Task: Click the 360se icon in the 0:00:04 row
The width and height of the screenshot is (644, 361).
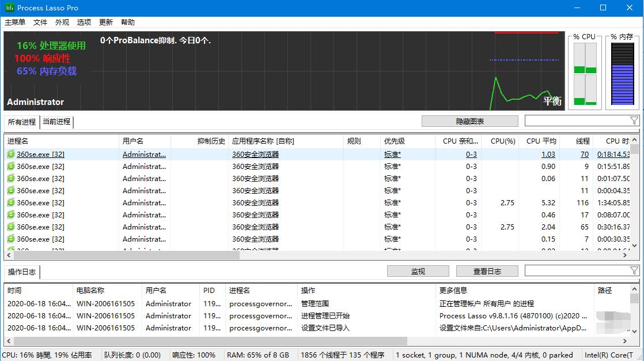Action: (11, 190)
